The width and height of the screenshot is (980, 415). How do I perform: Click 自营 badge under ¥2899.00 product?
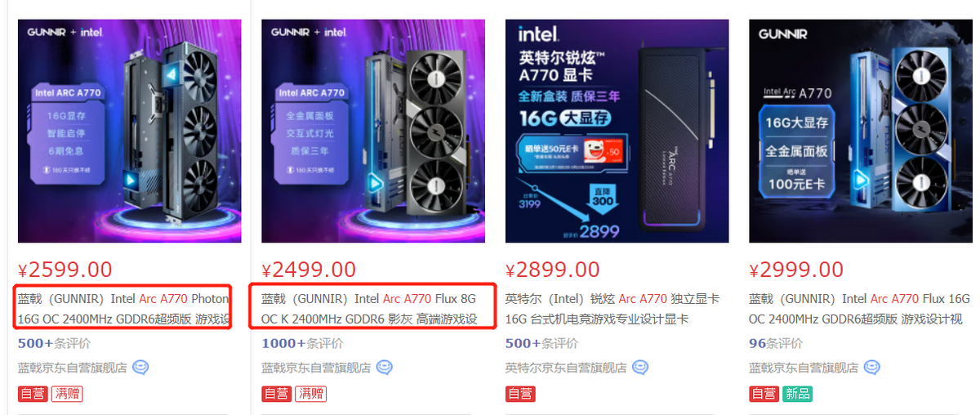520,394
